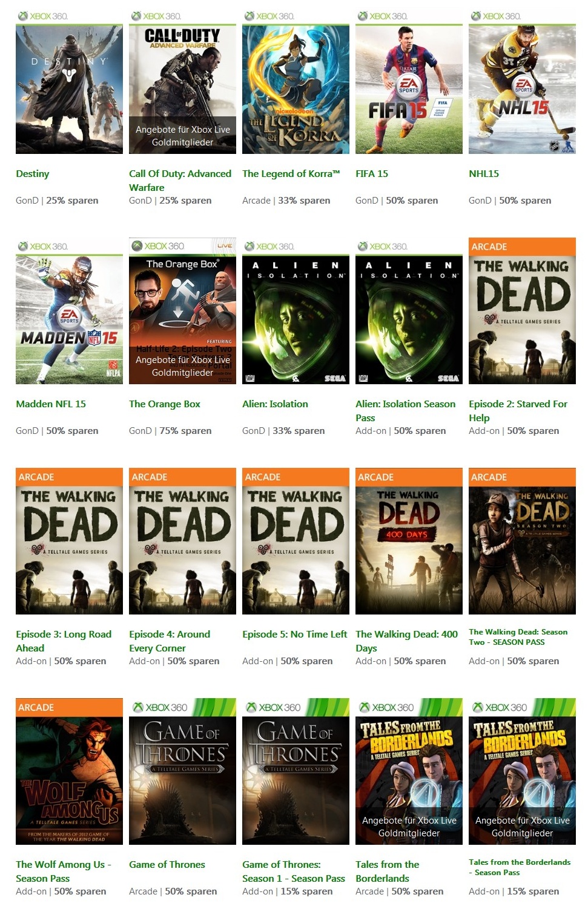Open the Alien: Isolation title link
This screenshot has height=906, width=588.
(275, 404)
